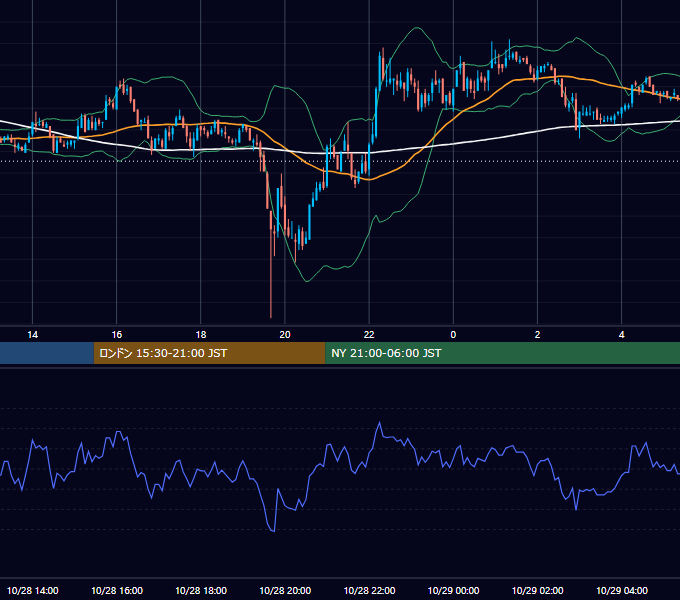The width and height of the screenshot is (680, 600).
Task: Click the 10/28 14:00 date label
Action: click(33, 590)
